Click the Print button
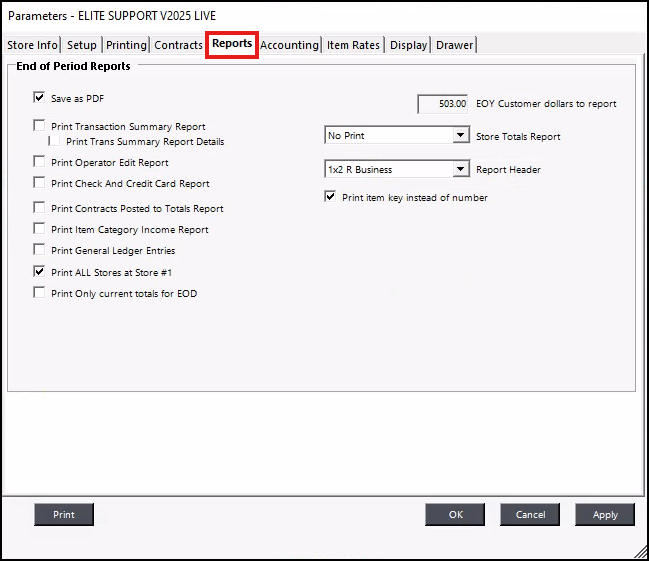The width and height of the screenshot is (649, 561). [x=64, y=514]
